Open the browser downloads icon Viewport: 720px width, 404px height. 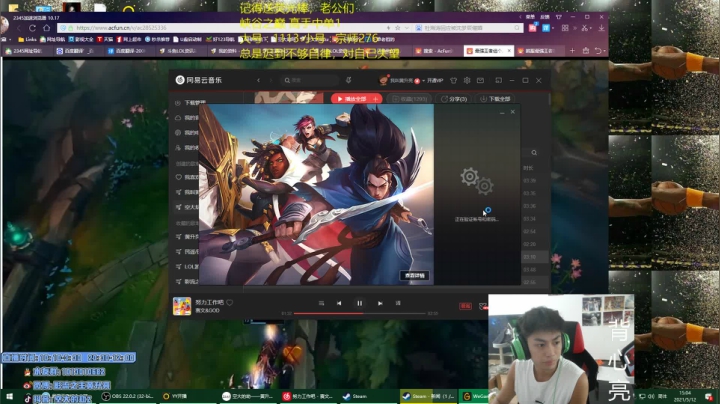[x=602, y=28]
